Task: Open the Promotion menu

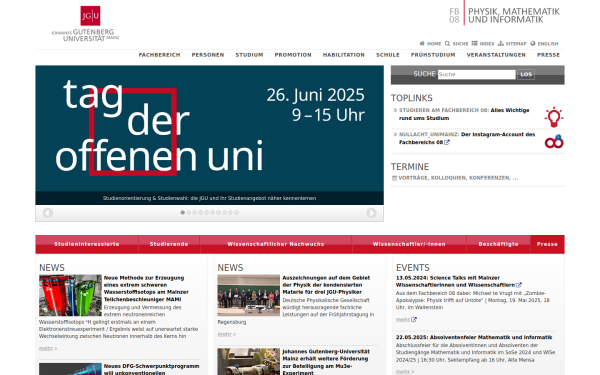Action: coord(293,55)
